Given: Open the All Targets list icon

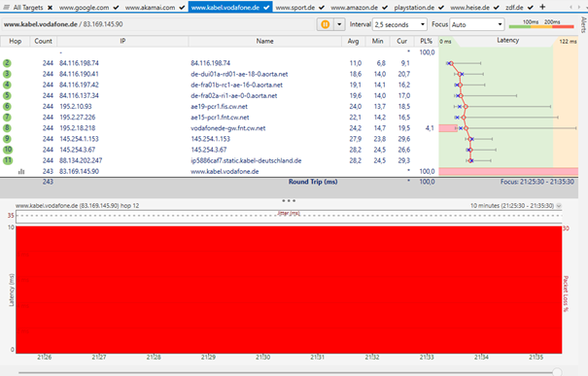Looking at the screenshot, I should [x=6, y=7].
